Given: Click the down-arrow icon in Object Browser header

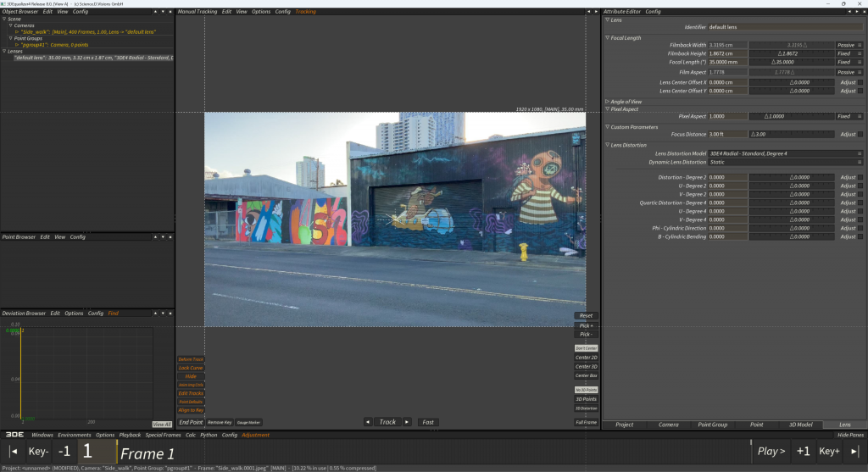Looking at the screenshot, I should (x=163, y=12).
